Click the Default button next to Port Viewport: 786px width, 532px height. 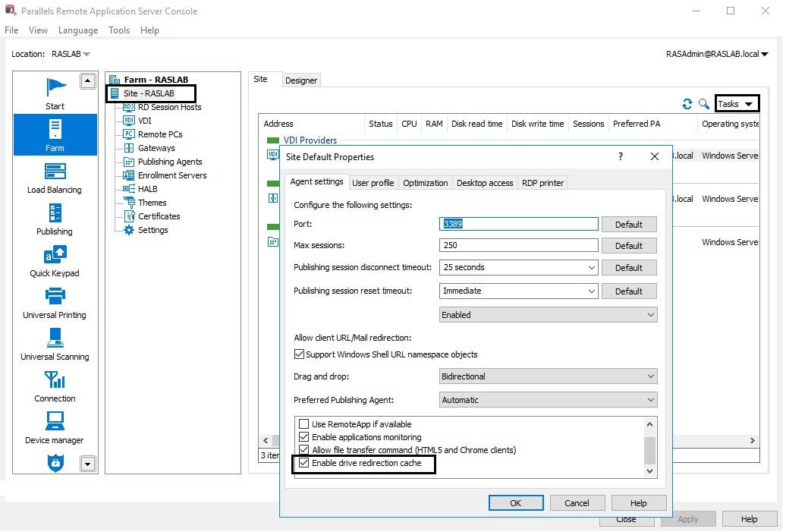629,224
